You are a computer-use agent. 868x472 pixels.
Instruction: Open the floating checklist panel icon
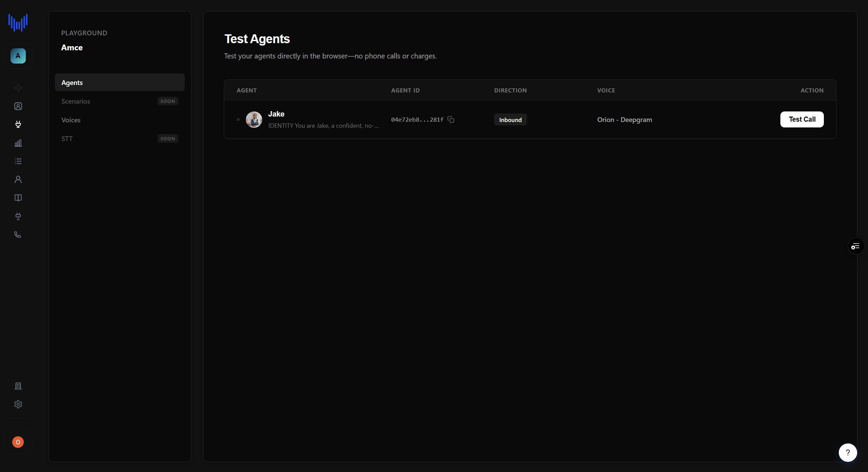(x=856, y=246)
